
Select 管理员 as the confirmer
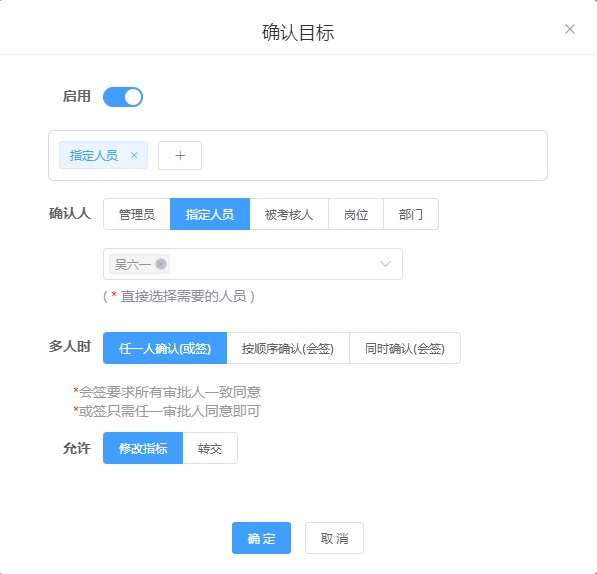[x=137, y=214]
